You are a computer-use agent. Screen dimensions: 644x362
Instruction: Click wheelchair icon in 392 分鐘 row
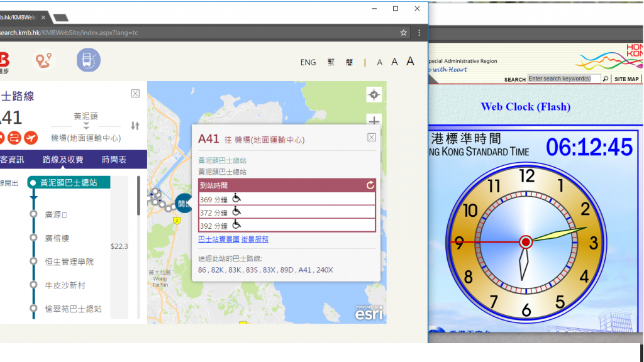pyautogui.click(x=236, y=224)
